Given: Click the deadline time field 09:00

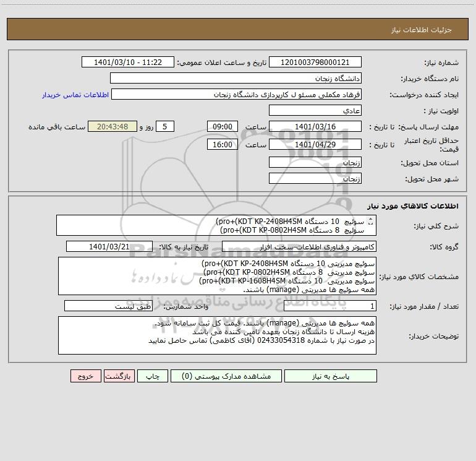Looking at the screenshot, I should point(222,126).
